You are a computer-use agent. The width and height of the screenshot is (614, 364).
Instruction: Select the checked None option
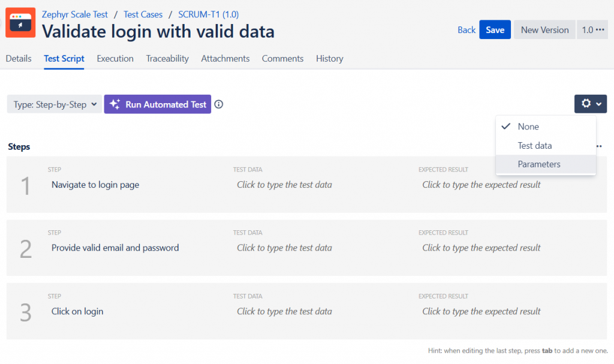(x=528, y=127)
